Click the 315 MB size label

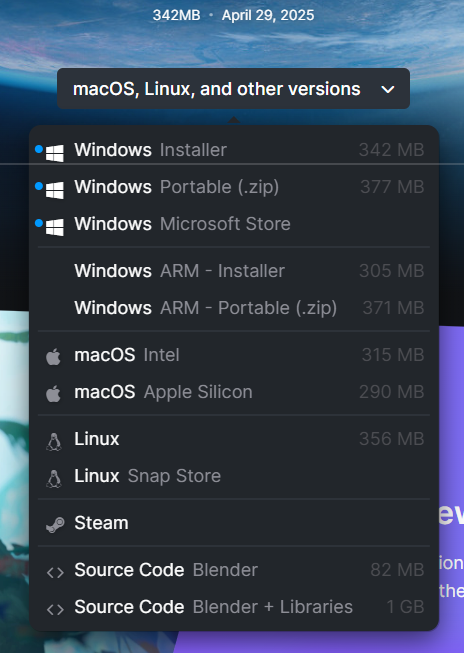(x=393, y=355)
